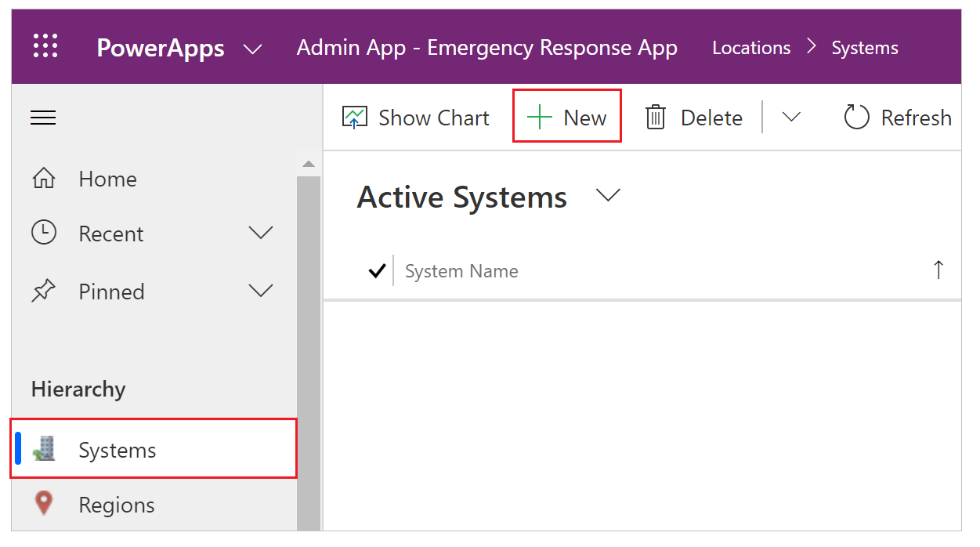The width and height of the screenshot is (980, 547).
Task: Click the Home house icon
Action: [x=44, y=179]
